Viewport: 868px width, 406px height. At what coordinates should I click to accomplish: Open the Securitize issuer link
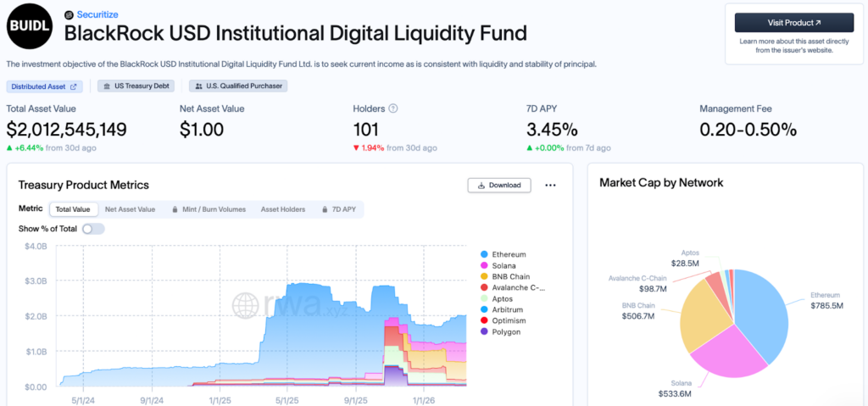(x=97, y=15)
